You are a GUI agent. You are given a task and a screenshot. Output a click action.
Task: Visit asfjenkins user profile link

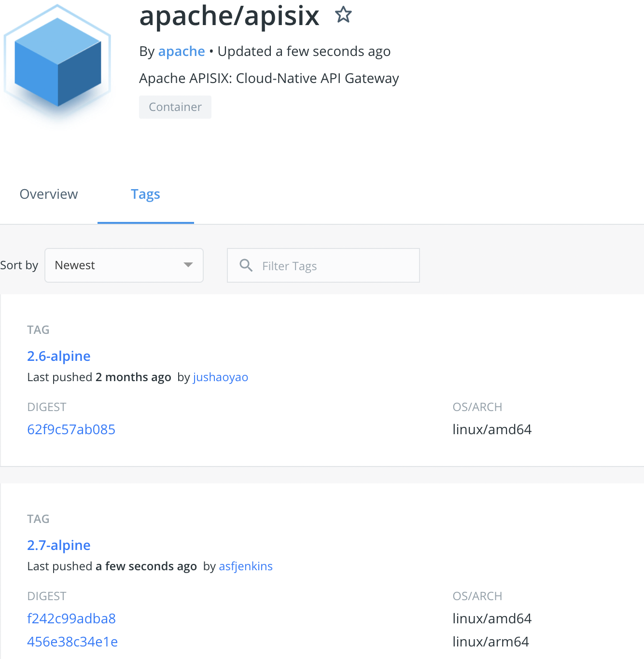246,566
